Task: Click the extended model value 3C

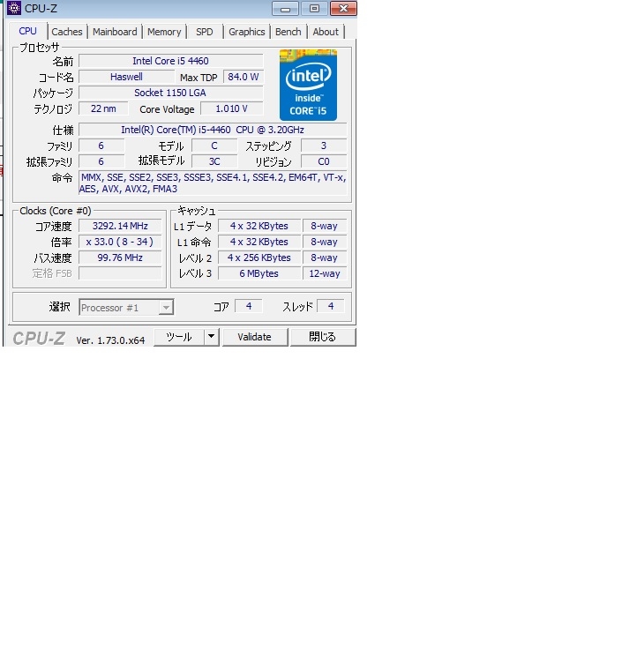Action: click(x=214, y=161)
